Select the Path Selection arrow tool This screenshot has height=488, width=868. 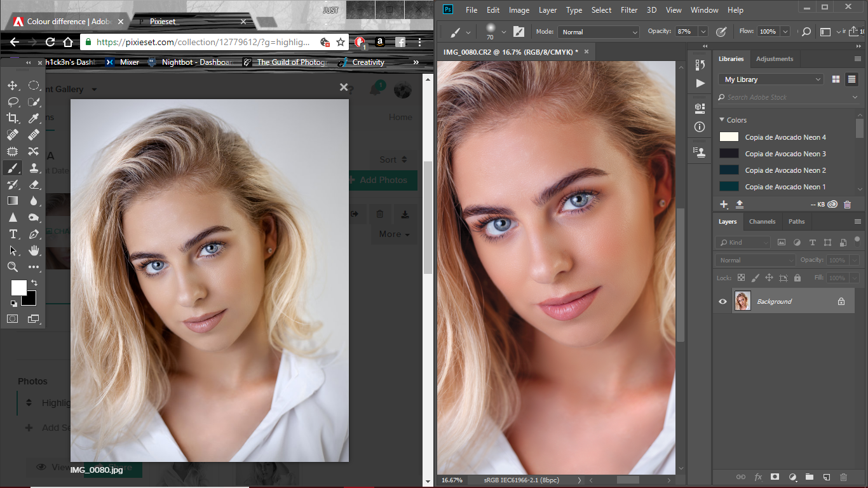13,250
